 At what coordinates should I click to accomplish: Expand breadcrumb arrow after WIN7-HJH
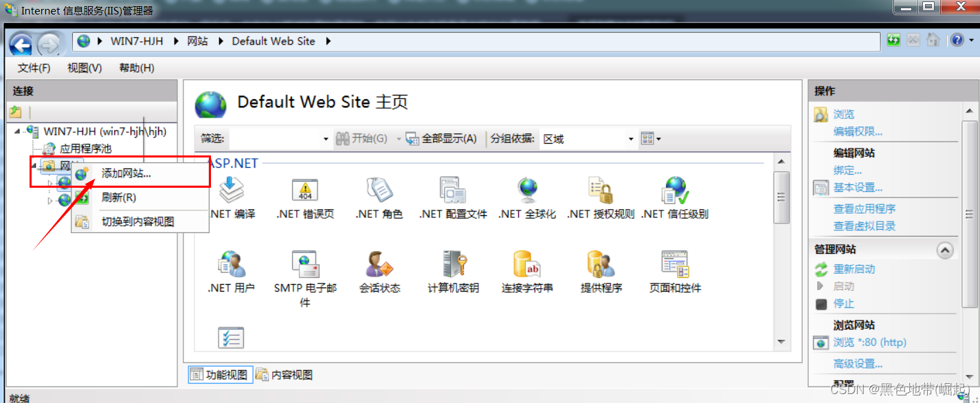[176, 41]
